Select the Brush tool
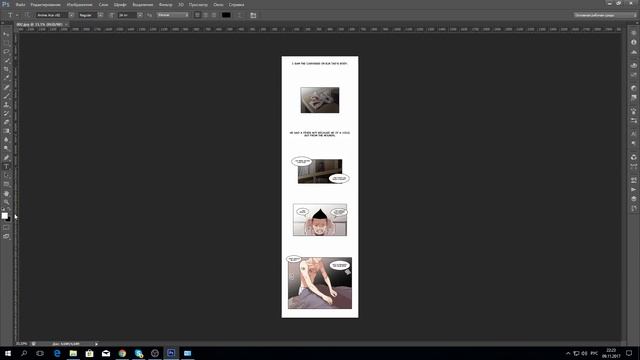The width and height of the screenshot is (640, 360). pos(6,96)
